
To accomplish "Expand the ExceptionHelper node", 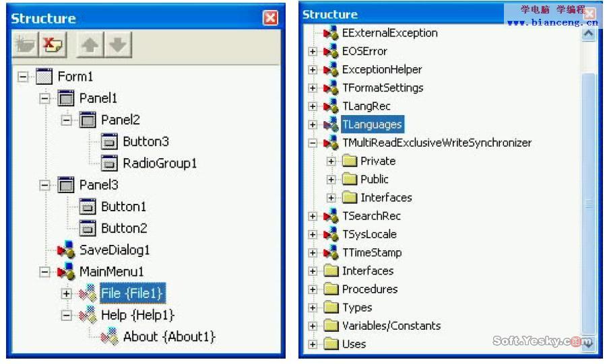I will [x=313, y=69].
